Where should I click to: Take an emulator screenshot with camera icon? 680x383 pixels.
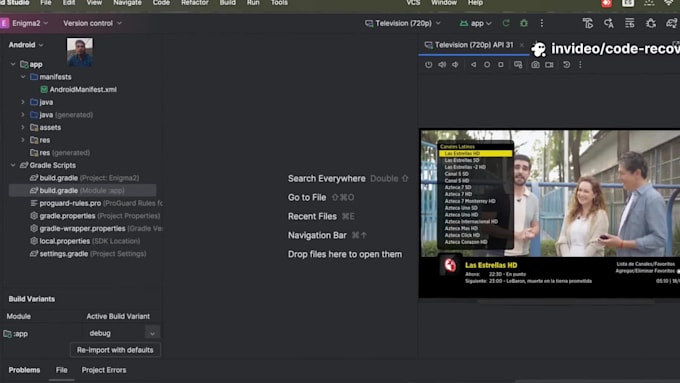coord(536,65)
